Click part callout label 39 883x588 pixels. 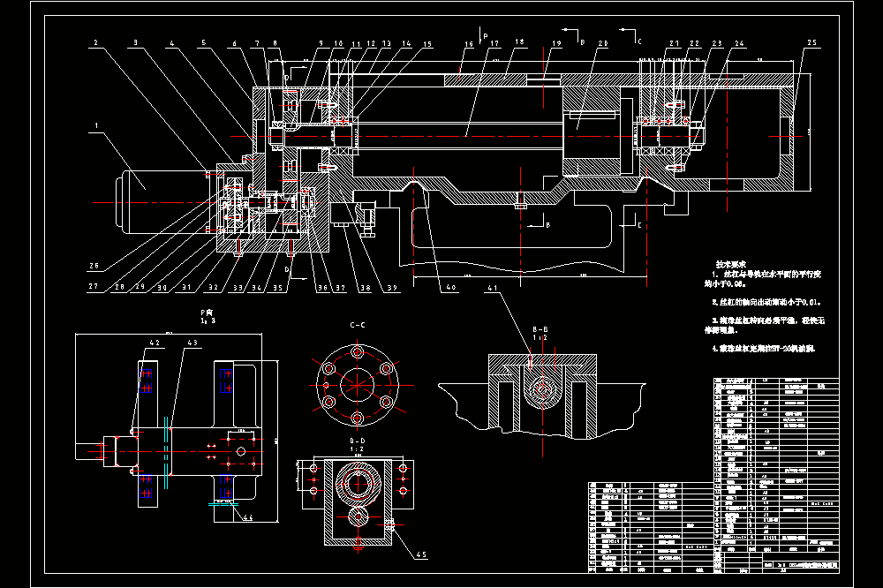click(392, 288)
